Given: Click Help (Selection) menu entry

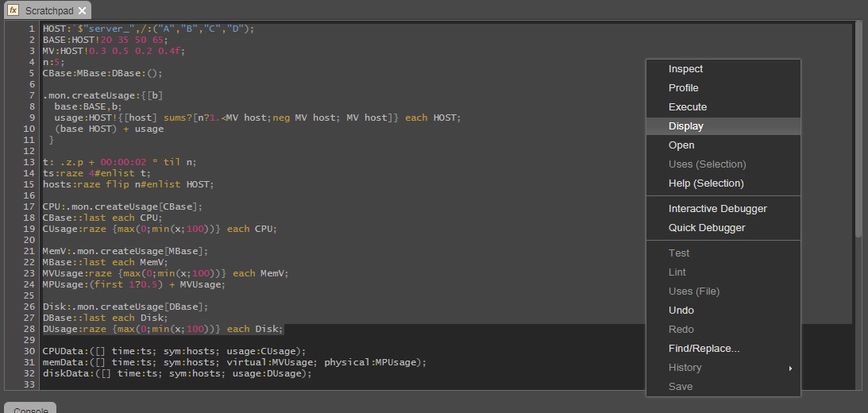Looking at the screenshot, I should tap(723, 183).
